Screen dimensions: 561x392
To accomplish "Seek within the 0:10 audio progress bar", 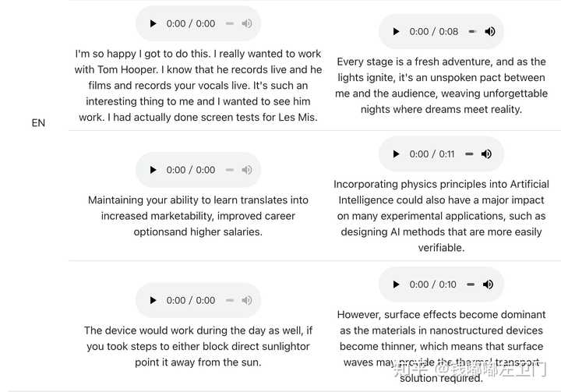I will 471,284.
